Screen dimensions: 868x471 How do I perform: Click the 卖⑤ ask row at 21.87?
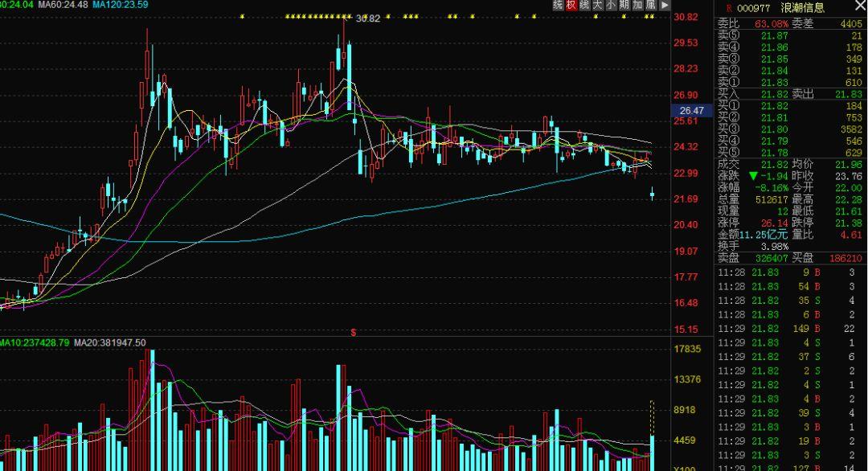click(x=790, y=35)
